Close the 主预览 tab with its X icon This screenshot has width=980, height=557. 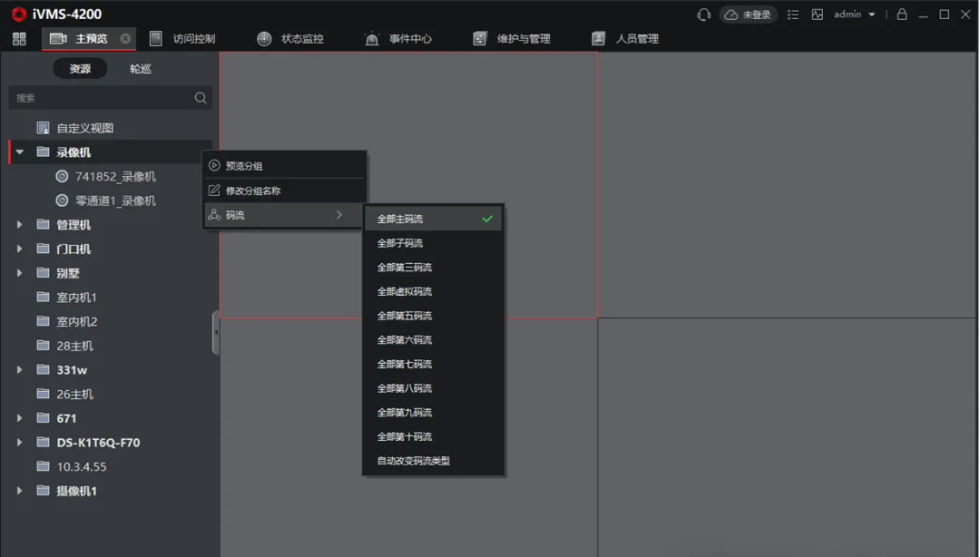point(125,39)
